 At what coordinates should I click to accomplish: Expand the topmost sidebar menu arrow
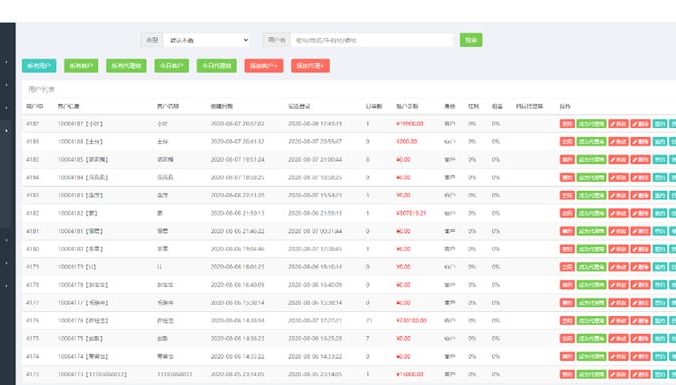[x=6, y=62]
